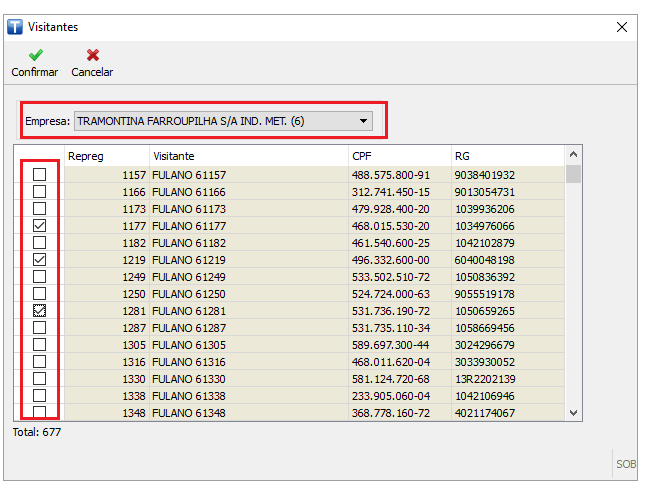Image resolution: width=647 pixels, height=493 pixels.
Task: Uncheck the box for FULANO 61219
Action: tap(40, 260)
